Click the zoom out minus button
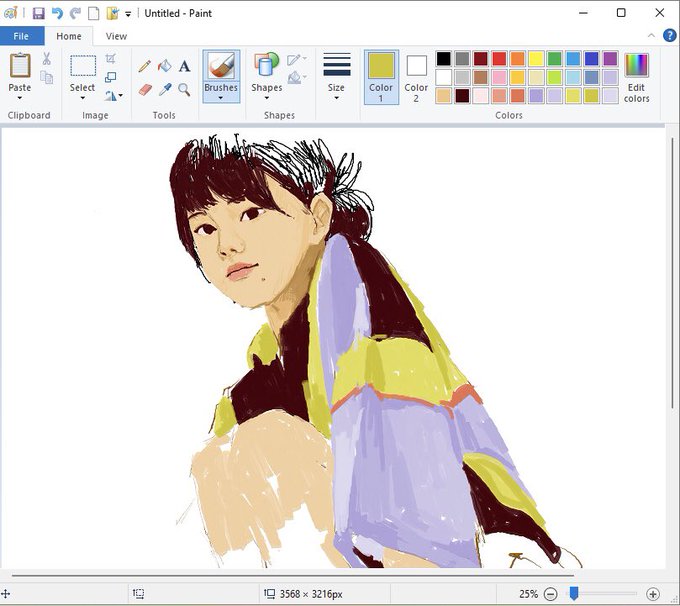Viewport: 680px width, 606px height. tap(551, 594)
